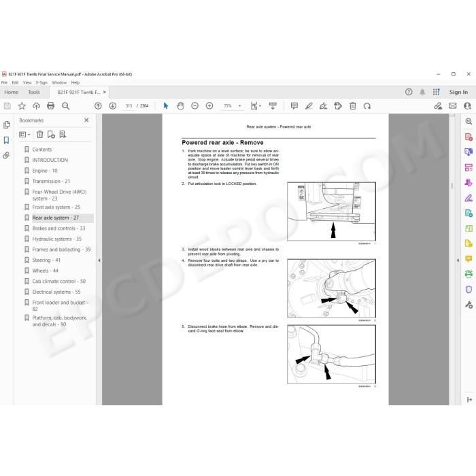476x476 pixels.
Task: Close the 821F 921F document tab
Action: coord(105,92)
